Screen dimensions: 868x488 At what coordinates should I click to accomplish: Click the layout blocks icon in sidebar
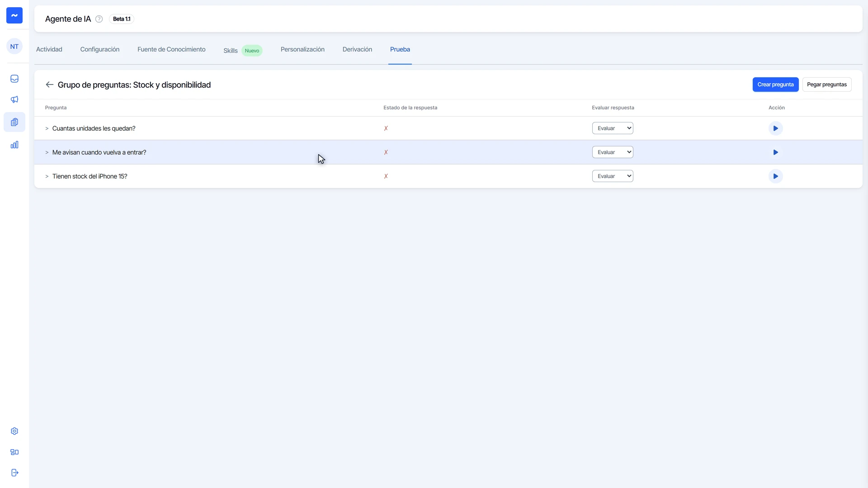(14, 452)
